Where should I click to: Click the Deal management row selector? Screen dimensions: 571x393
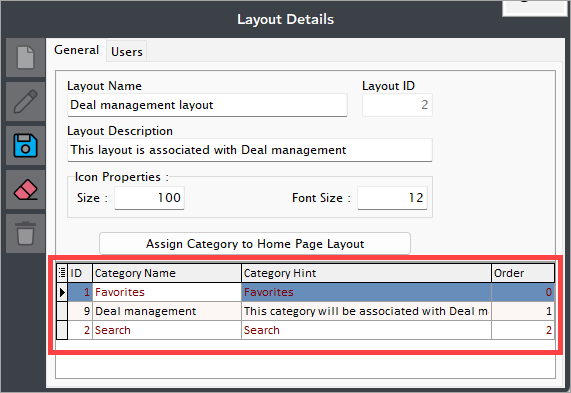coord(62,311)
